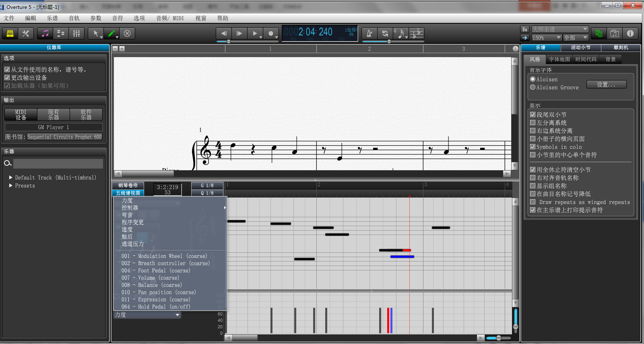The width and height of the screenshot is (644, 344).
Task: Open the Sequential Circuits Prophet 600 library dropdown
Action: point(64,137)
